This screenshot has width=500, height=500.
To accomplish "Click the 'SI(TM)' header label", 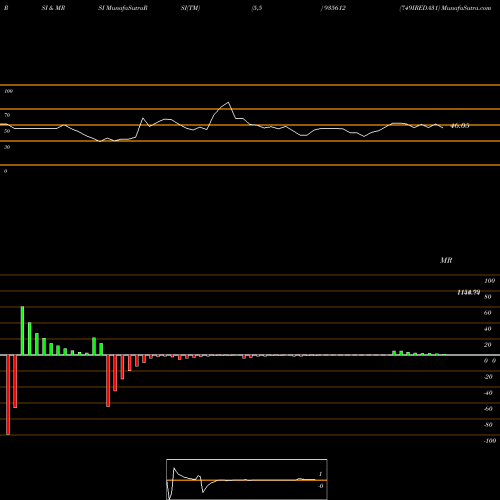I will tap(190, 8).
